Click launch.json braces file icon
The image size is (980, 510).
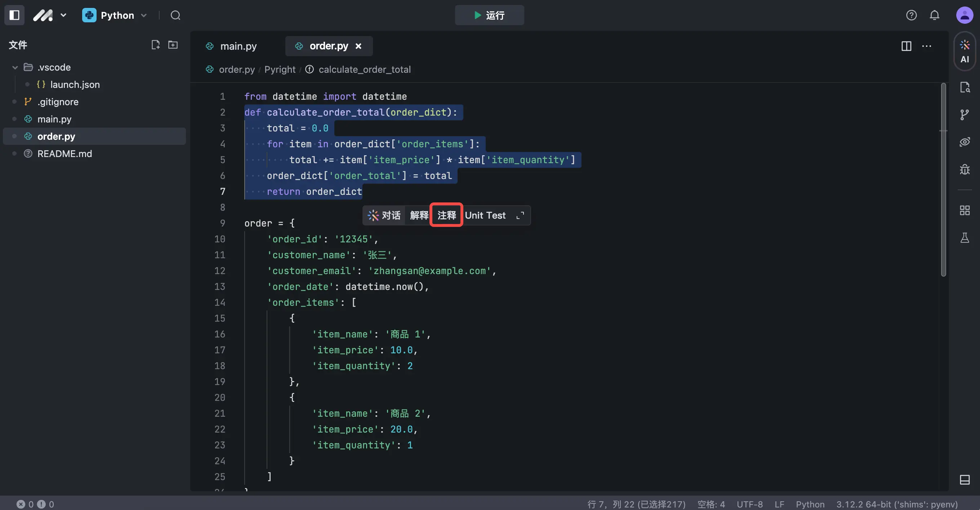[x=41, y=84]
